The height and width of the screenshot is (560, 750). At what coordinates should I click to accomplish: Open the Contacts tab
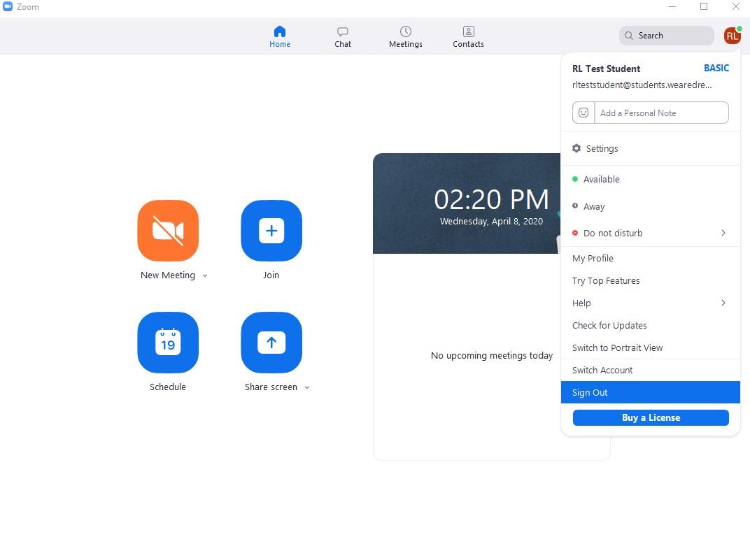tap(468, 37)
